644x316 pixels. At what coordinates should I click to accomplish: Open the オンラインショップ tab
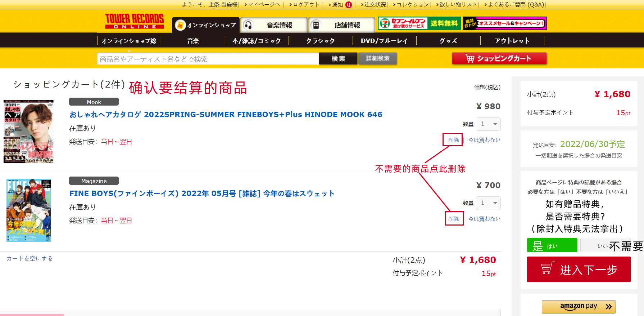205,25
